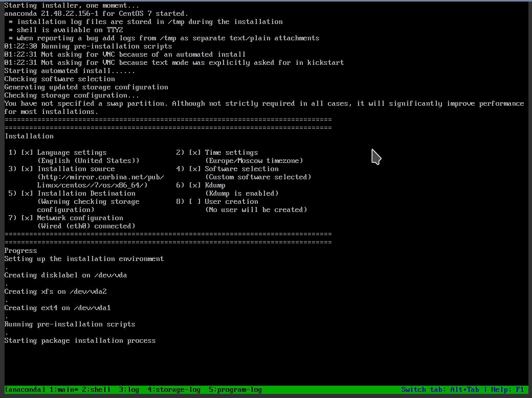
Task: Switch to the 1:main tab
Action: click(64, 389)
